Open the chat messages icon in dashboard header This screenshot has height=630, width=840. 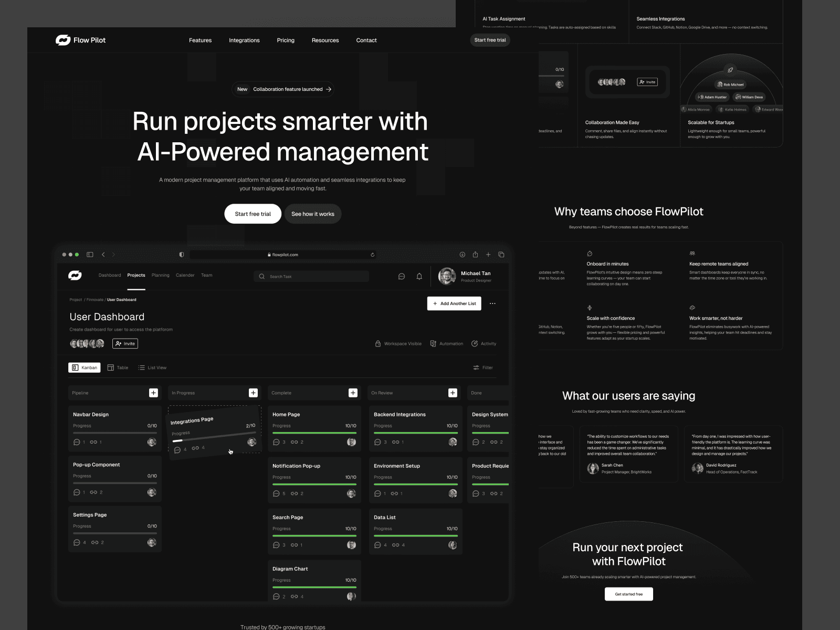(x=402, y=276)
